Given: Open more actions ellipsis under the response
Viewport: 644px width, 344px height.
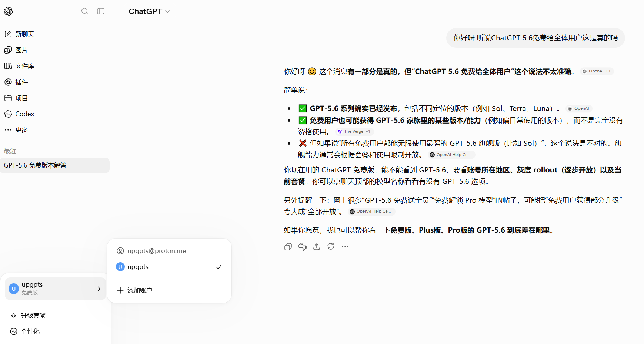Looking at the screenshot, I should tap(345, 247).
